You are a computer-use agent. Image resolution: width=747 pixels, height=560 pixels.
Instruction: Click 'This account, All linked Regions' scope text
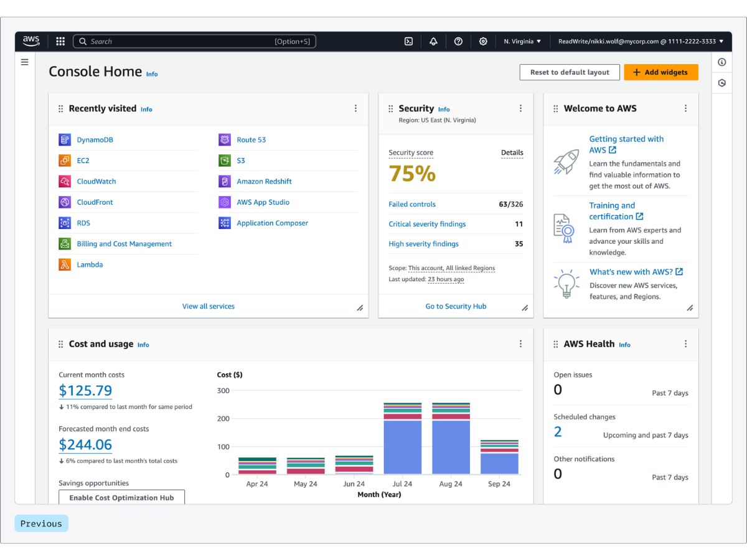[x=451, y=268]
